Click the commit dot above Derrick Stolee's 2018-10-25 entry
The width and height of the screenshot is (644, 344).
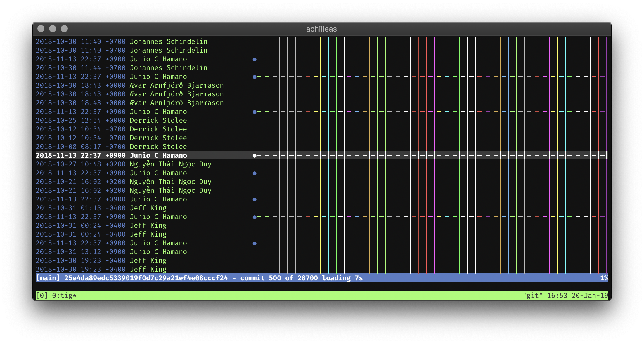point(255,112)
